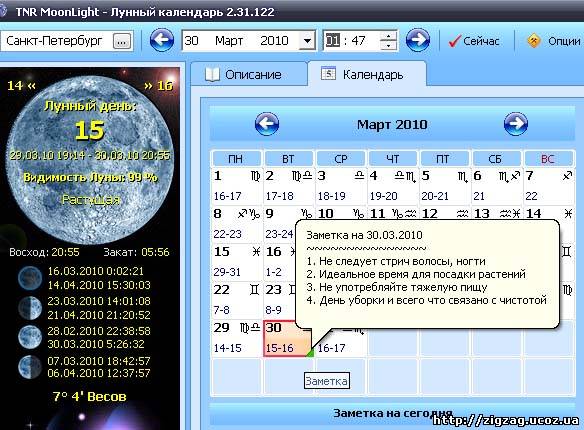This screenshot has width=584, height=430.
Task: Click the hours field in time box
Action: (x=333, y=40)
